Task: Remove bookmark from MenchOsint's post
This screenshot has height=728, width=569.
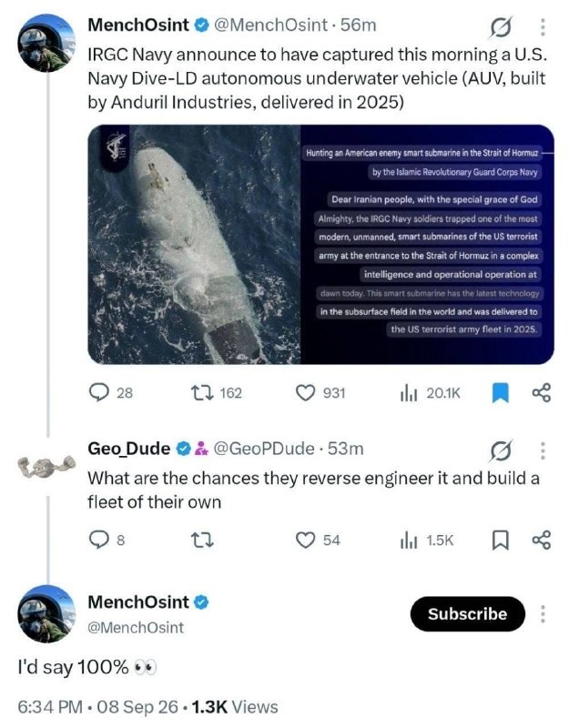Action: 500,393
